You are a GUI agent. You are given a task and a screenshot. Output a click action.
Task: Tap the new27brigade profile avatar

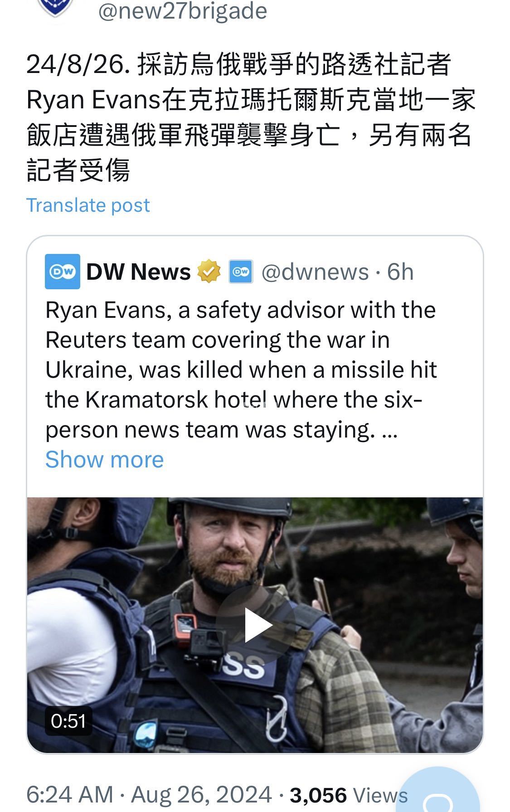click(55, 8)
